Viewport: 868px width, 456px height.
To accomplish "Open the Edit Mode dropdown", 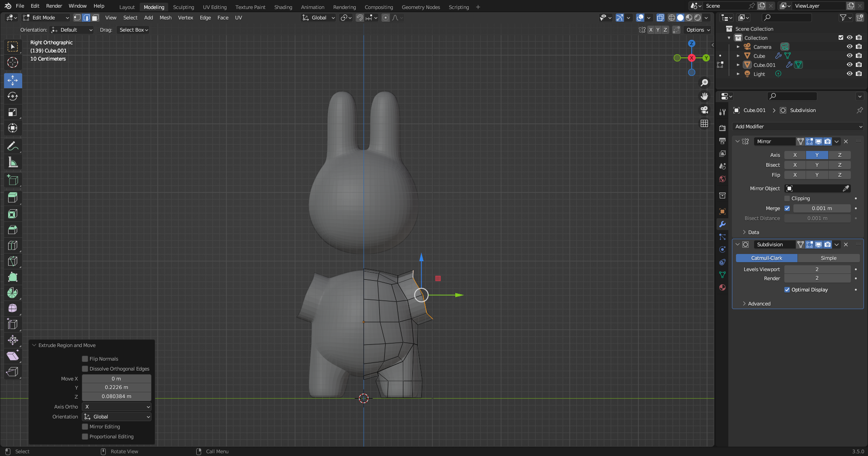I will coord(46,18).
